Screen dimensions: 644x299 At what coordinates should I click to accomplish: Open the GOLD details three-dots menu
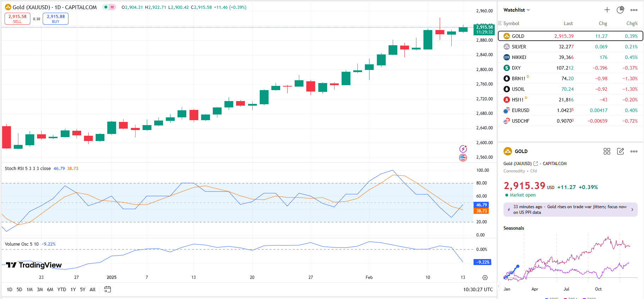point(634,151)
